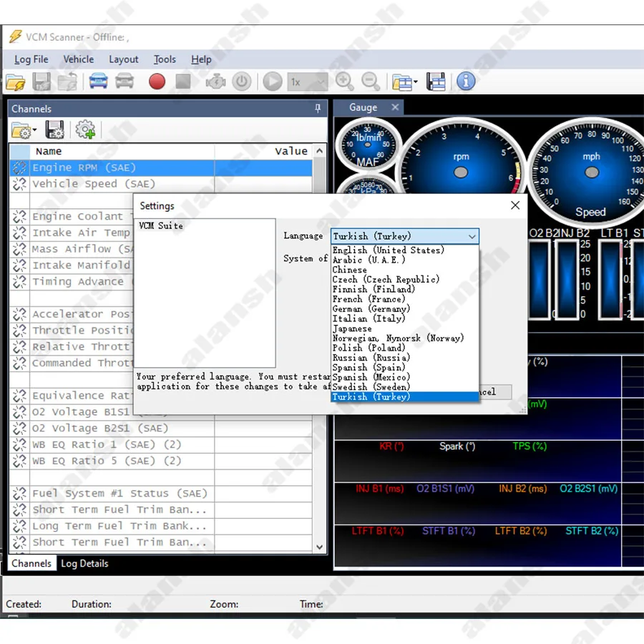
Task: Select VCM Suite in Settings list
Action: coord(161,226)
